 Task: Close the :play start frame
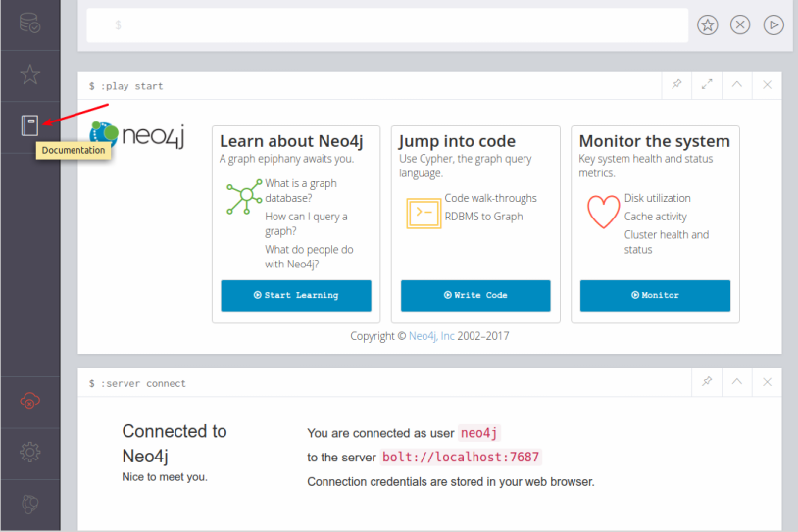pos(767,85)
